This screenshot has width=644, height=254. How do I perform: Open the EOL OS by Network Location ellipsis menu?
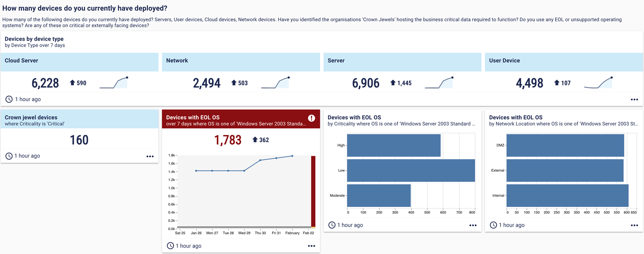(x=634, y=225)
